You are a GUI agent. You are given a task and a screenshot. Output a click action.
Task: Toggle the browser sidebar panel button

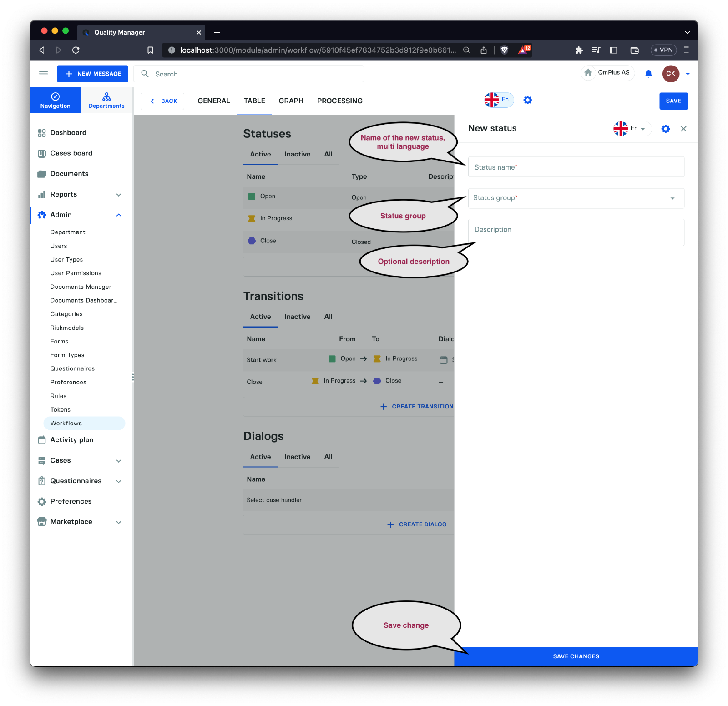(613, 50)
